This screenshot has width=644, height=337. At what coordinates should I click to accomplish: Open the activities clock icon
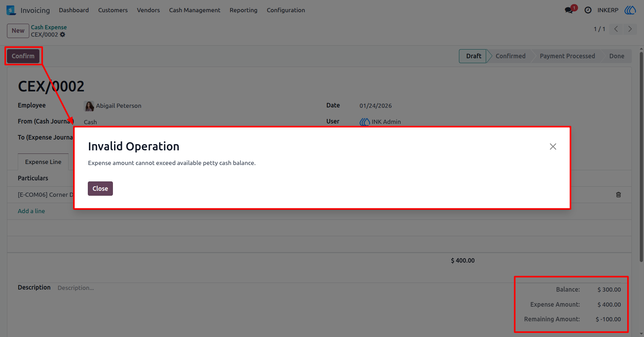point(588,10)
